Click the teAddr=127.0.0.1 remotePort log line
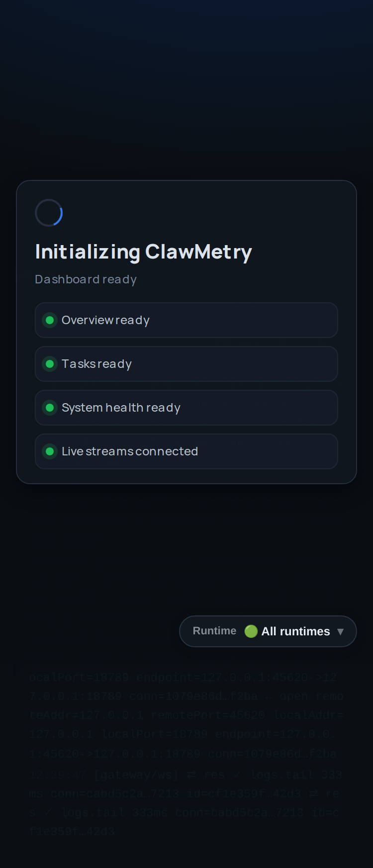The image size is (373, 868). point(186,715)
